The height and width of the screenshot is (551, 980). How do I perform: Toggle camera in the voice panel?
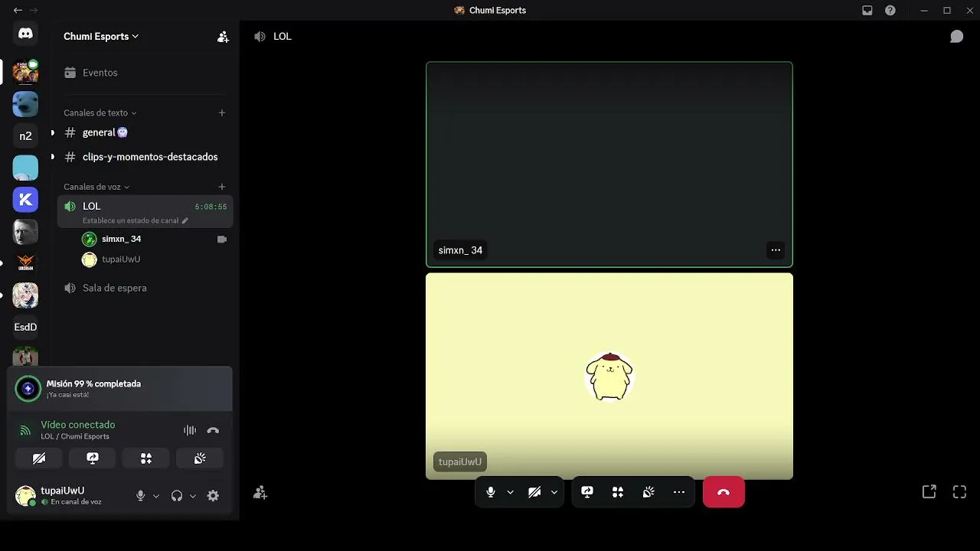tap(39, 458)
